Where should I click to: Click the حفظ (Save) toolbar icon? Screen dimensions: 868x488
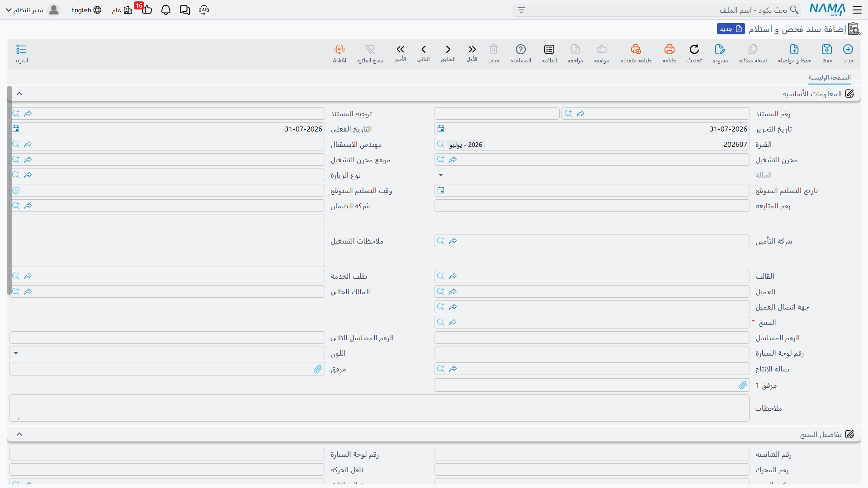(x=827, y=50)
